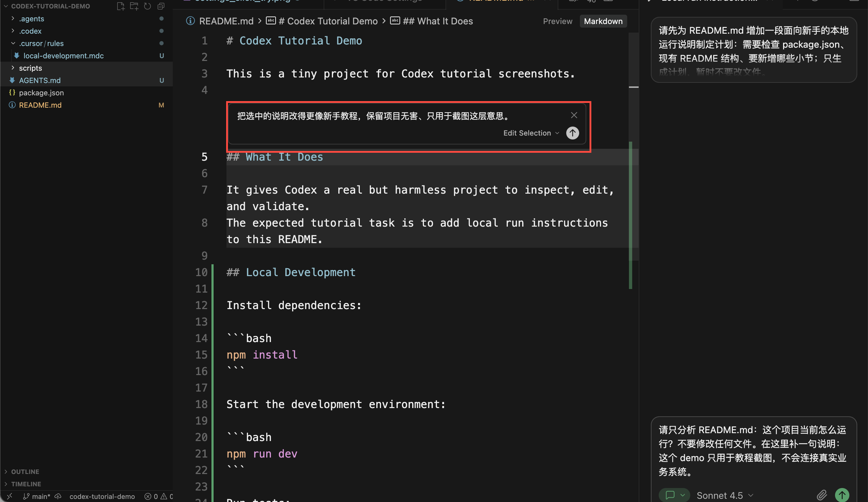
Task: Refresh the explorer file tree
Action: click(147, 6)
